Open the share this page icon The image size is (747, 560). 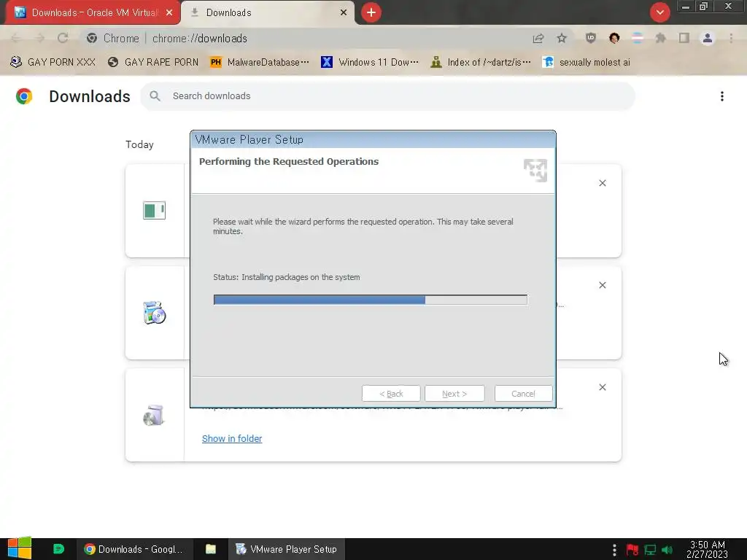pos(538,38)
